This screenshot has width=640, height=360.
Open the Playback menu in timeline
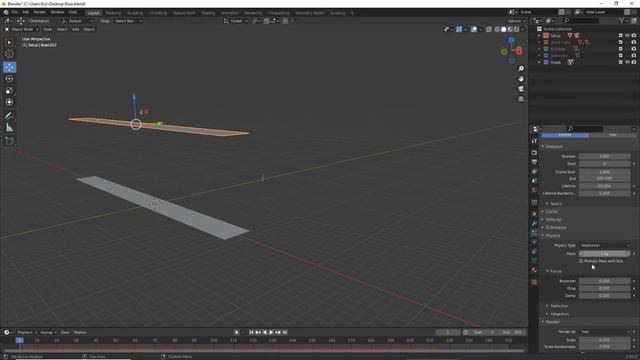coord(27,332)
